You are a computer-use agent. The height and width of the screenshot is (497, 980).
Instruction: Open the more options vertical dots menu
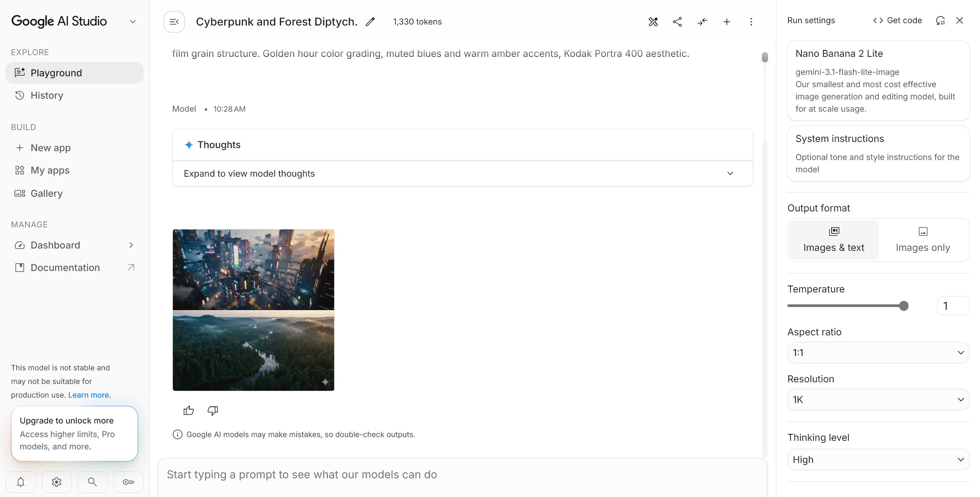point(751,22)
